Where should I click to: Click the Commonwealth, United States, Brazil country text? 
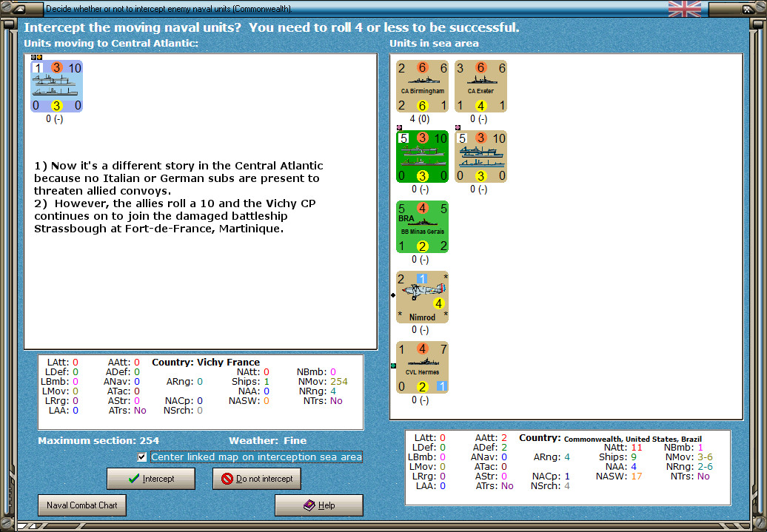click(633, 439)
